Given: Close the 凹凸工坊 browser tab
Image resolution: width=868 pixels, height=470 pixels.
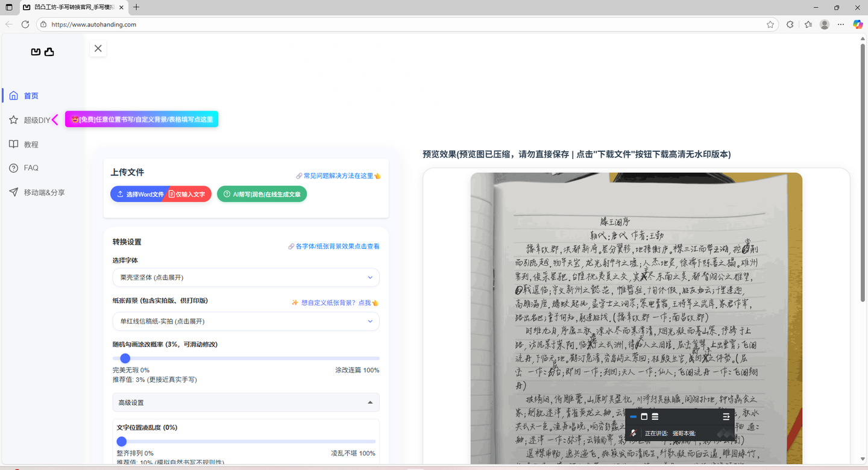Looking at the screenshot, I should [x=121, y=7].
